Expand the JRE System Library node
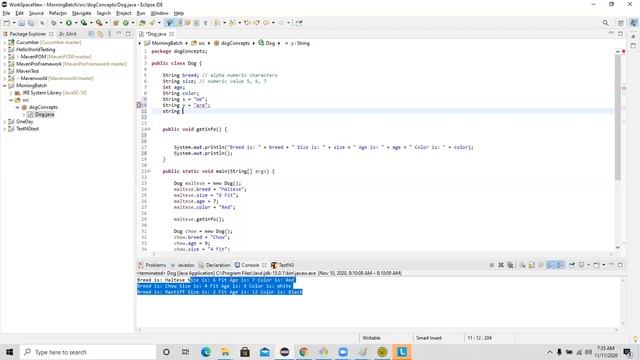 point(11,93)
